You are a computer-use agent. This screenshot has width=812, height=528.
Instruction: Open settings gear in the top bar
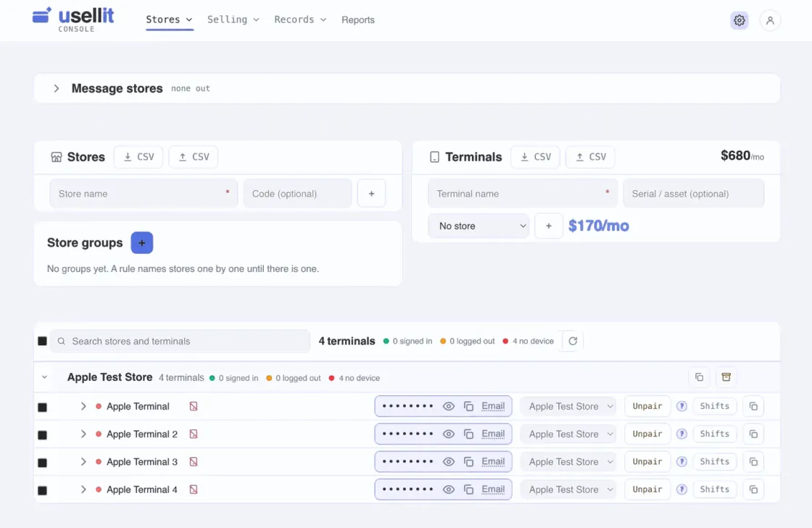coord(739,20)
